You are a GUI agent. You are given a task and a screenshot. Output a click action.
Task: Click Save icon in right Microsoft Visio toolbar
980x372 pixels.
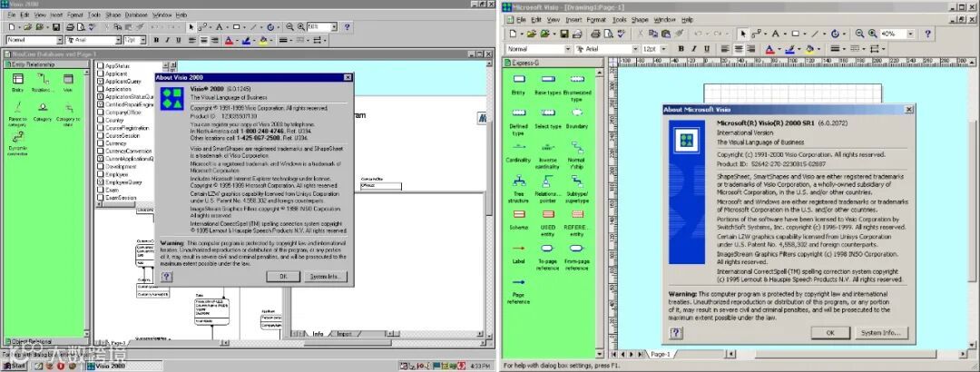coord(564,34)
